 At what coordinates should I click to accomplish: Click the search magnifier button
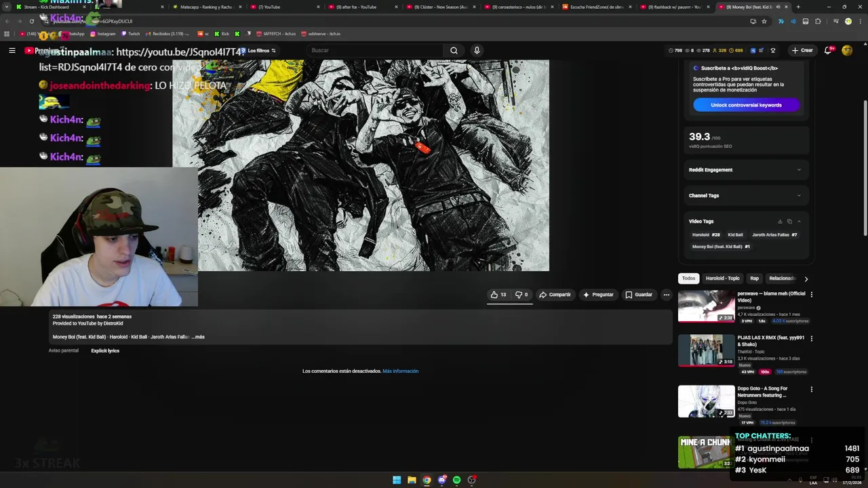tap(454, 50)
